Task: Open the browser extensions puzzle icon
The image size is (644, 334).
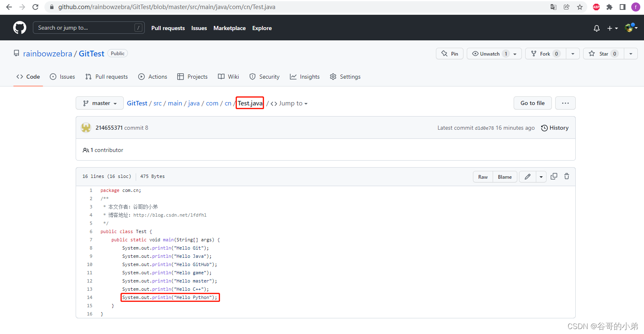Action: click(x=609, y=7)
